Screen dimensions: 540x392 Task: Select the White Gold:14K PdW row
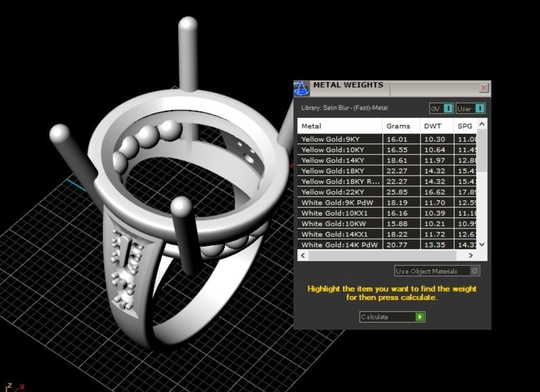pos(387,245)
